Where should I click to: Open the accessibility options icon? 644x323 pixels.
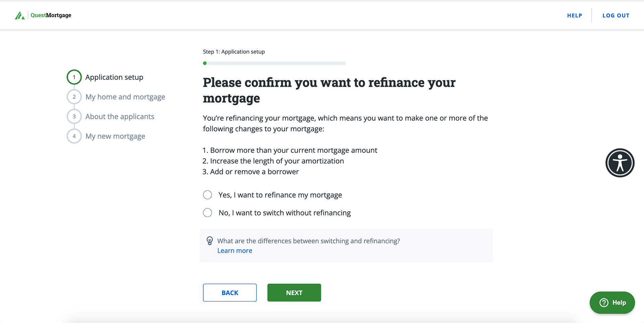pos(620,163)
